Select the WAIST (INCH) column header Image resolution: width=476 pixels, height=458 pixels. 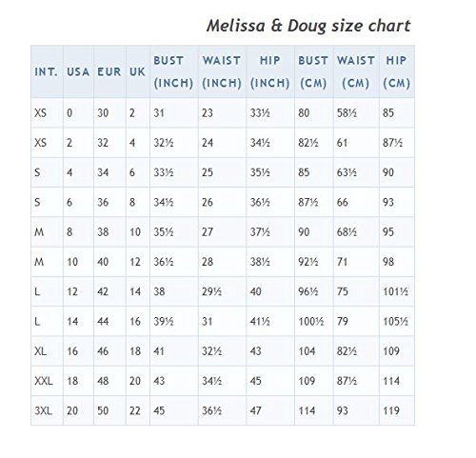pos(222,71)
